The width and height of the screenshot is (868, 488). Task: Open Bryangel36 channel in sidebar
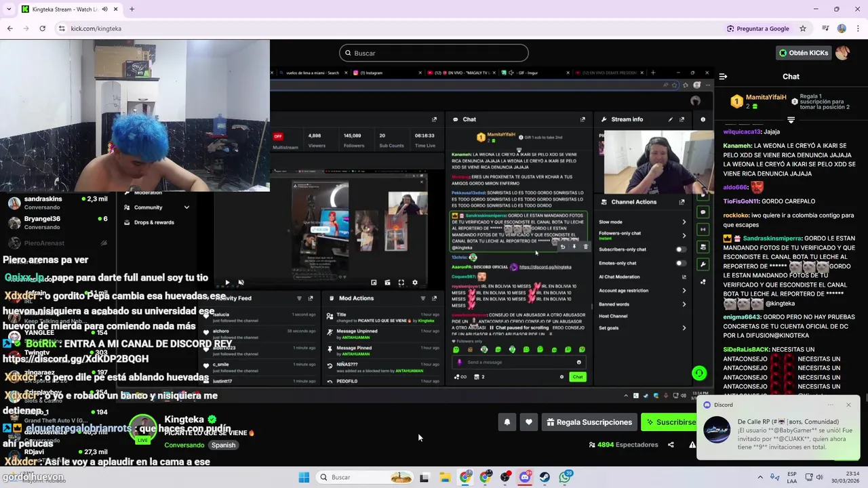tap(58, 222)
